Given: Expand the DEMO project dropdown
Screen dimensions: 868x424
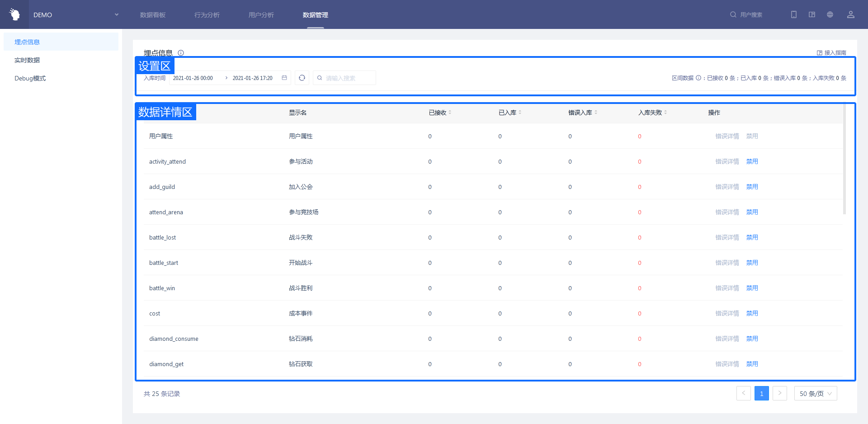Looking at the screenshot, I should point(116,14).
